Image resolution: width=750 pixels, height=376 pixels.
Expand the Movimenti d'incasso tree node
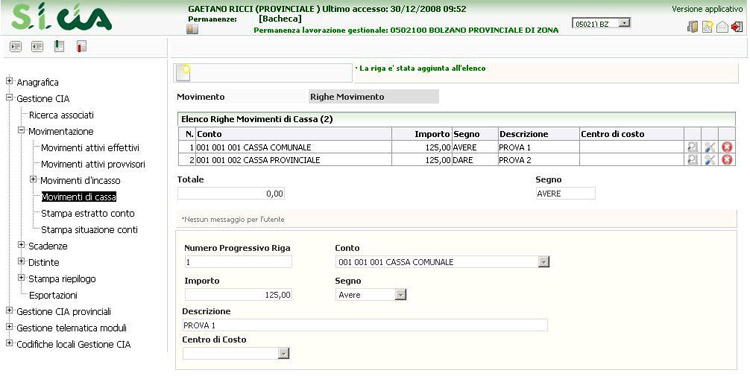click(33, 180)
